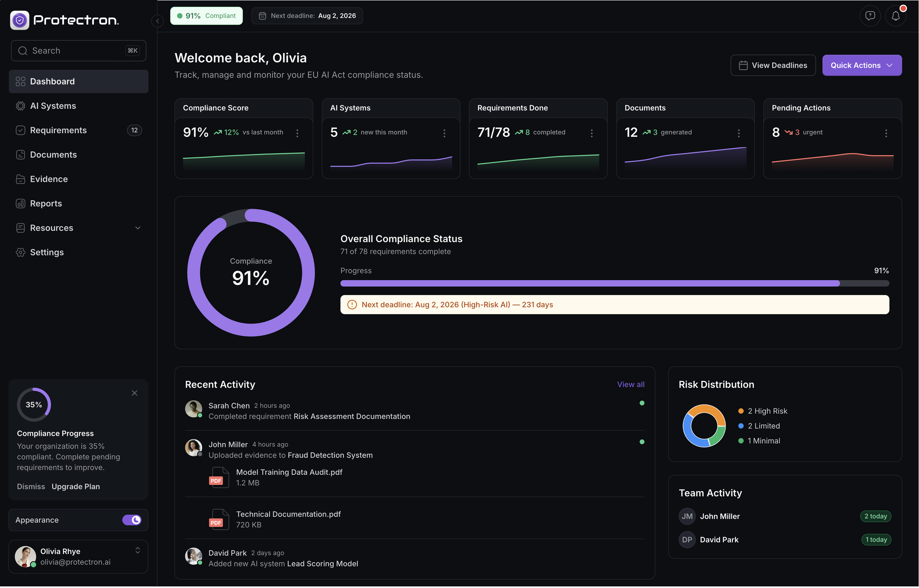
Task: Open View all recent activity
Action: pyautogui.click(x=630, y=384)
